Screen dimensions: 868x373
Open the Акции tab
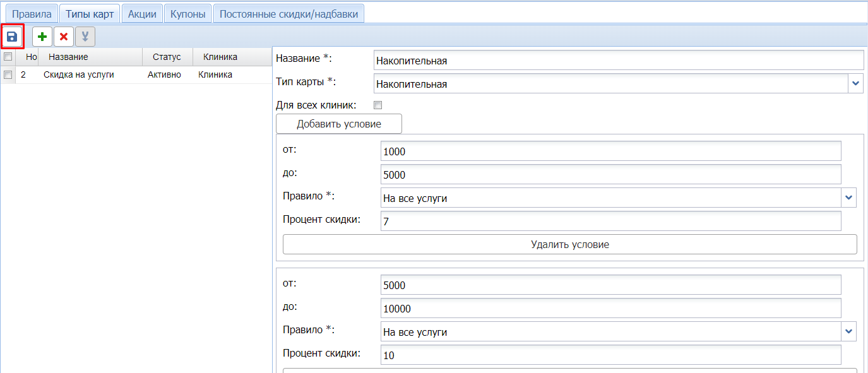pos(142,13)
